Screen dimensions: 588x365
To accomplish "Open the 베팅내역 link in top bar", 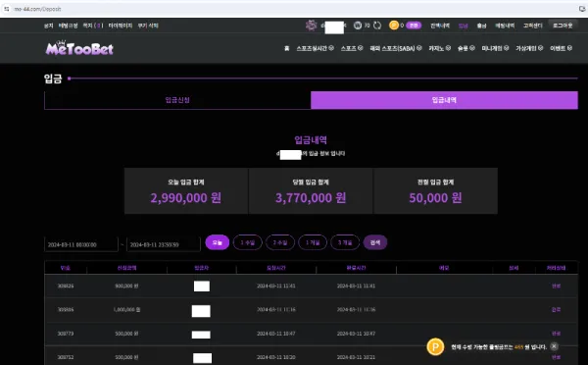I will pos(505,26).
